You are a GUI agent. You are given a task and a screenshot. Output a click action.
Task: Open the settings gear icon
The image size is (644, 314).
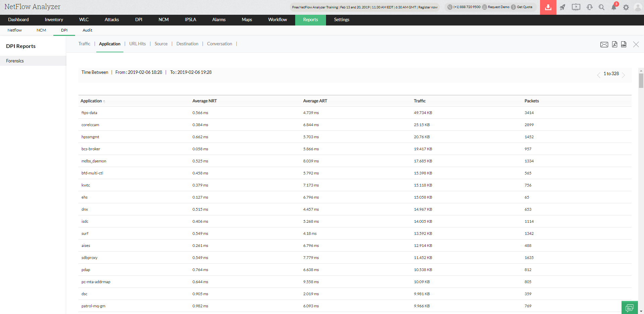tap(626, 7)
